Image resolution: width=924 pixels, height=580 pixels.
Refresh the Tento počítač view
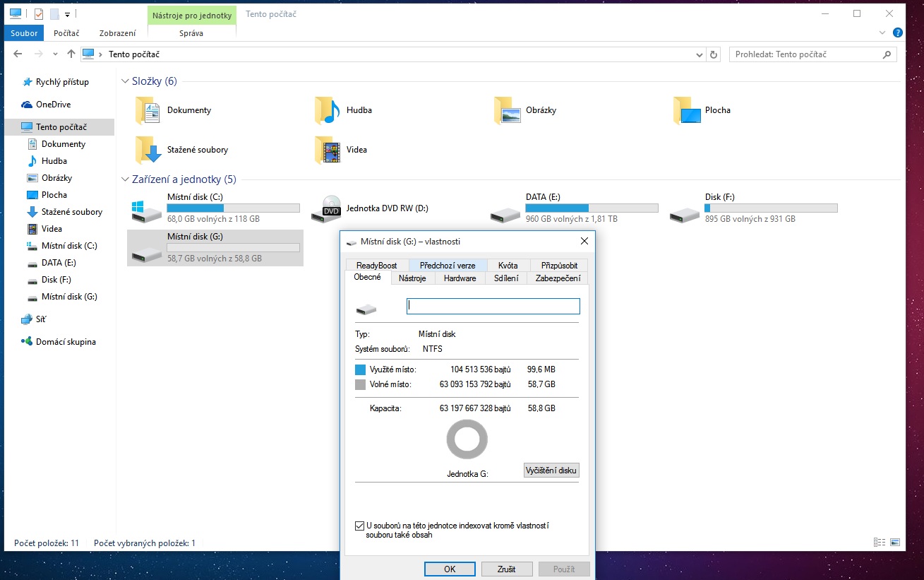pyautogui.click(x=714, y=54)
